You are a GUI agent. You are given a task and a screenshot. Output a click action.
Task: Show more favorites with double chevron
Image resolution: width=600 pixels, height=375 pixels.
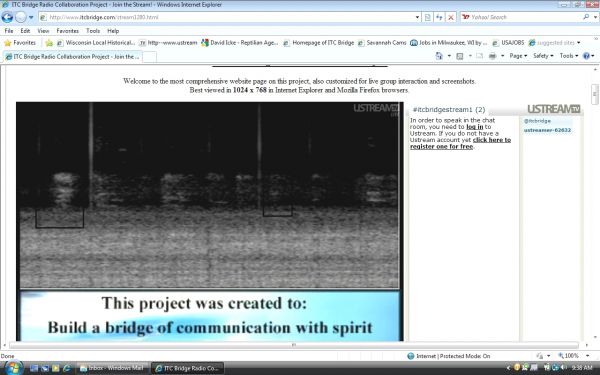[x=596, y=39]
